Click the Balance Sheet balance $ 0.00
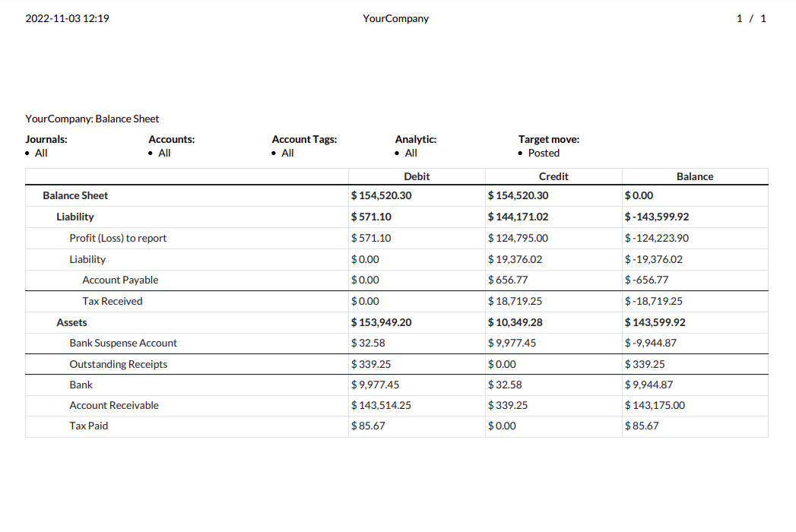Viewport: 796px width, 532px height. (639, 195)
